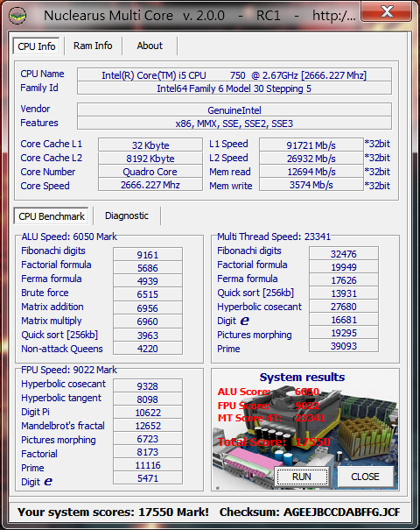420x530 pixels.
Task: Click the Mem write value 3574 Mb/s
Action: click(x=311, y=185)
